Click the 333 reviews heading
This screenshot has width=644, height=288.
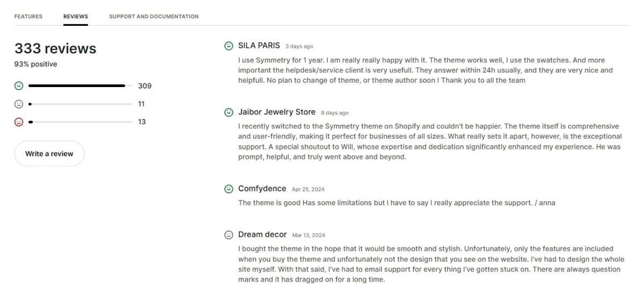(55, 49)
